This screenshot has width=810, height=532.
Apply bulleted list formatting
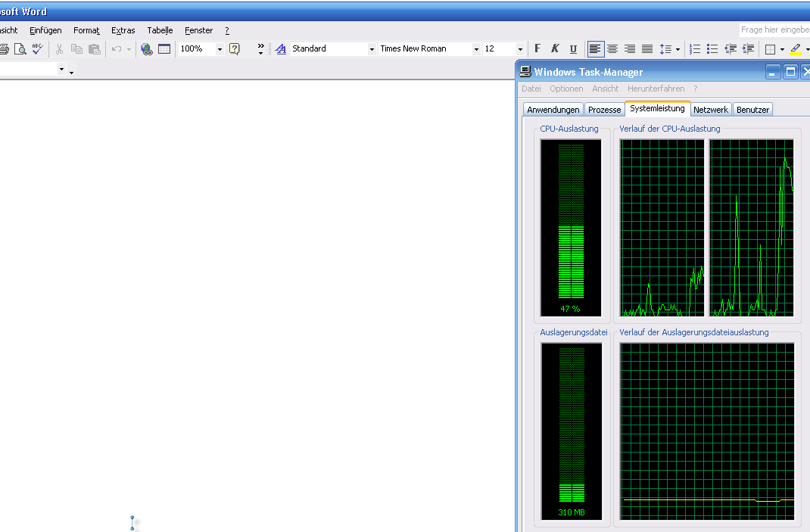(x=712, y=49)
